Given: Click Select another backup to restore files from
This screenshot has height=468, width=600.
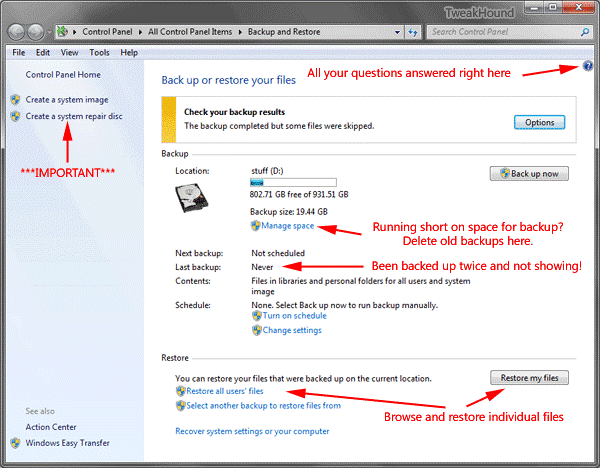Looking at the screenshot, I should point(264,406).
